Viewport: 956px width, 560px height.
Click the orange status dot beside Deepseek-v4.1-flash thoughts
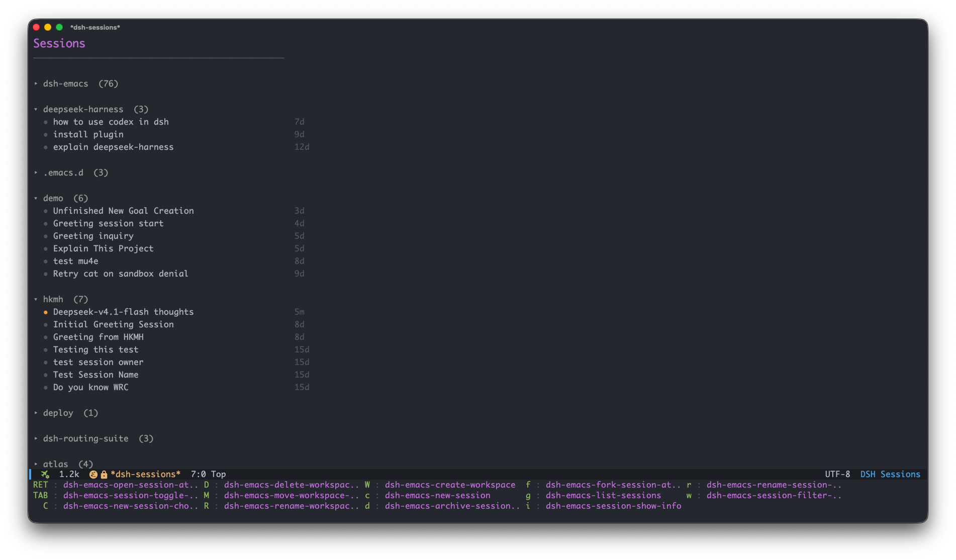pyautogui.click(x=46, y=312)
